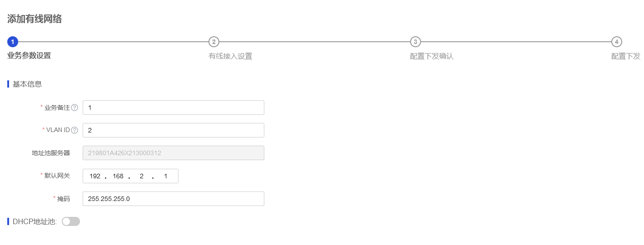Screen dimensions: 644x245
Task: Click step 3 circle icon
Action: point(415,42)
